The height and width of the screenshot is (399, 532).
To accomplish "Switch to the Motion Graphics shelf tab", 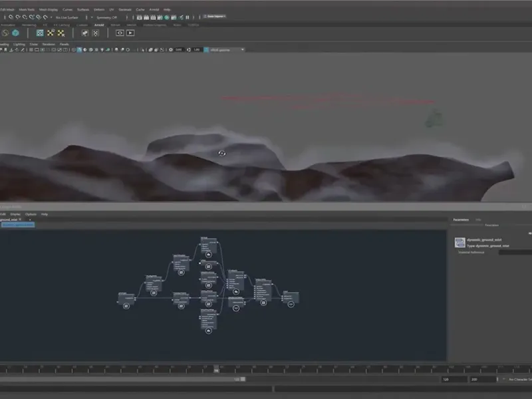I will 155,25.
